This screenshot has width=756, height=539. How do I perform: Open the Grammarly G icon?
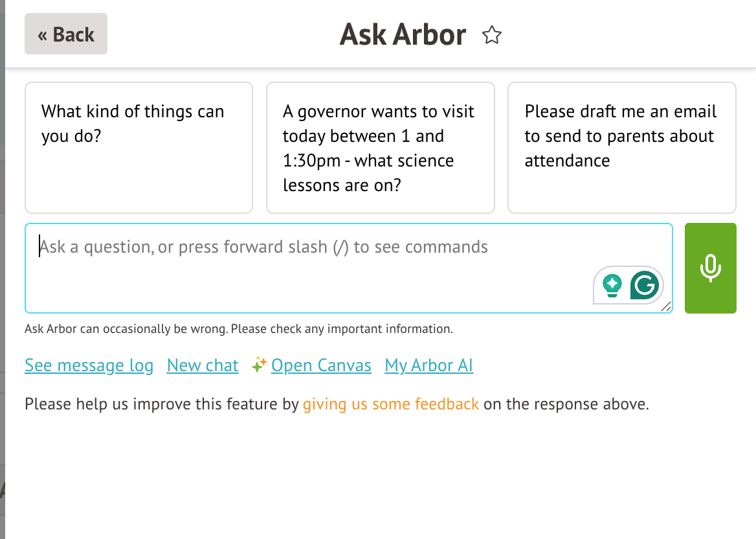[645, 284]
